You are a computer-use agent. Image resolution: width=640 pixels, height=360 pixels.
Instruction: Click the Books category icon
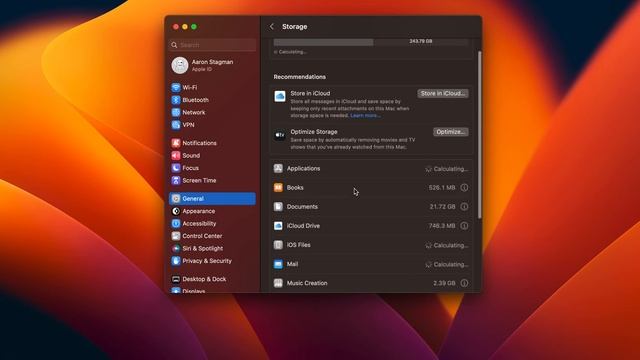(x=278, y=188)
